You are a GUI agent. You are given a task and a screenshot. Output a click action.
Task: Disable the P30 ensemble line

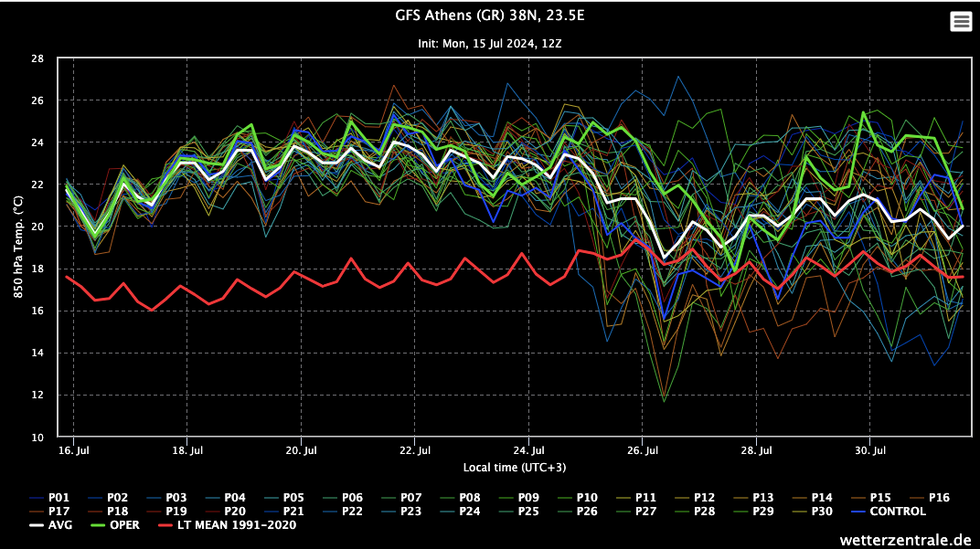pyautogui.click(x=820, y=512)
